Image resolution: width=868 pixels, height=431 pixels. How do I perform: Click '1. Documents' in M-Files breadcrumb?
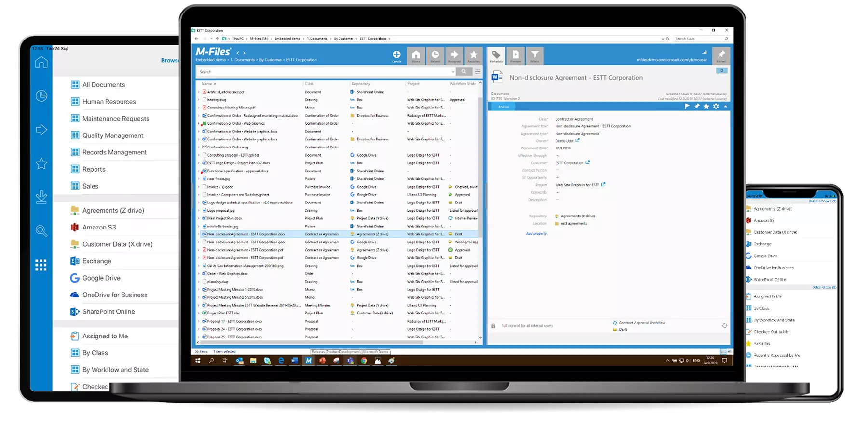tap(244, 60)
